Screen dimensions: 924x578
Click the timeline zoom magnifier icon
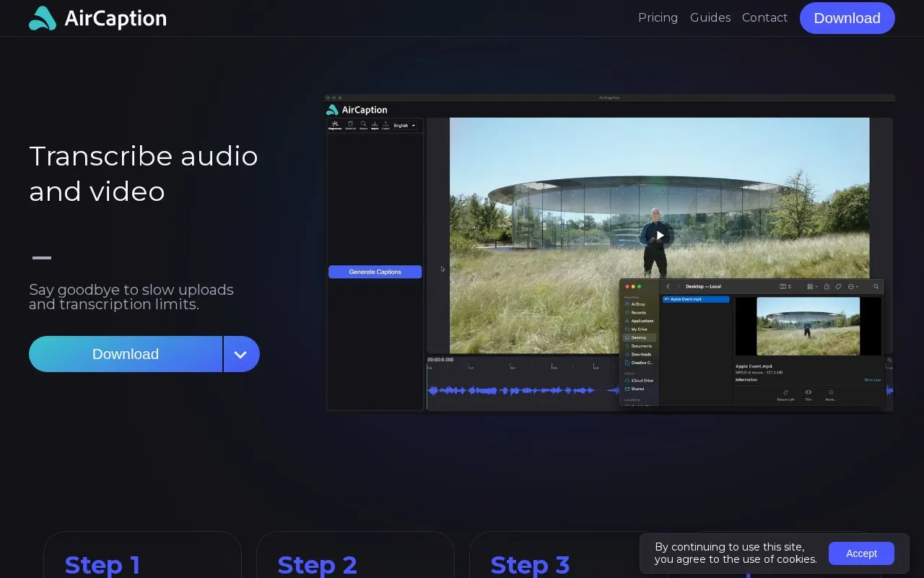[889, 360]
